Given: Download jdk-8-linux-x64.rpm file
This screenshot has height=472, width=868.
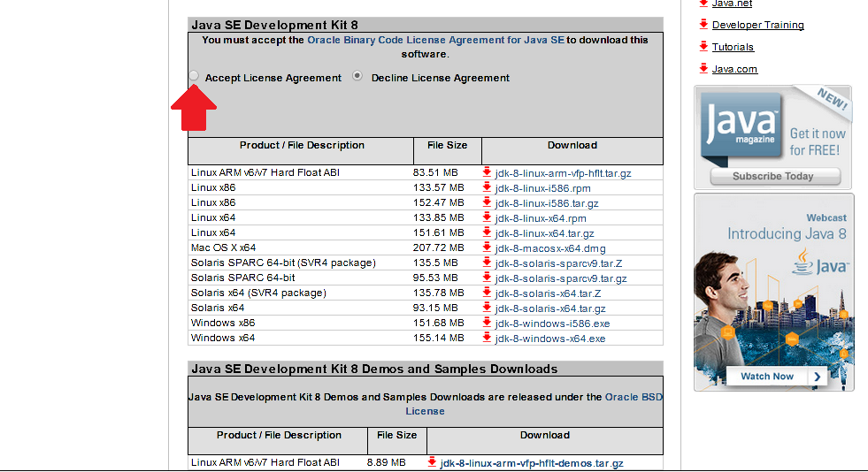Looking at the screenshot, I should click(x=541, y=217).
